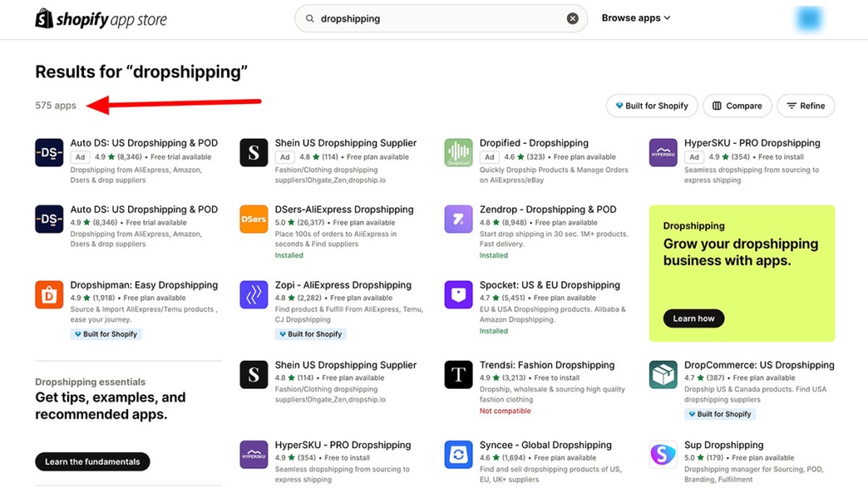Clear the dropshipping search query
Image resolution: width=868 pixels, height=498 pixels.
pos(572,18)
